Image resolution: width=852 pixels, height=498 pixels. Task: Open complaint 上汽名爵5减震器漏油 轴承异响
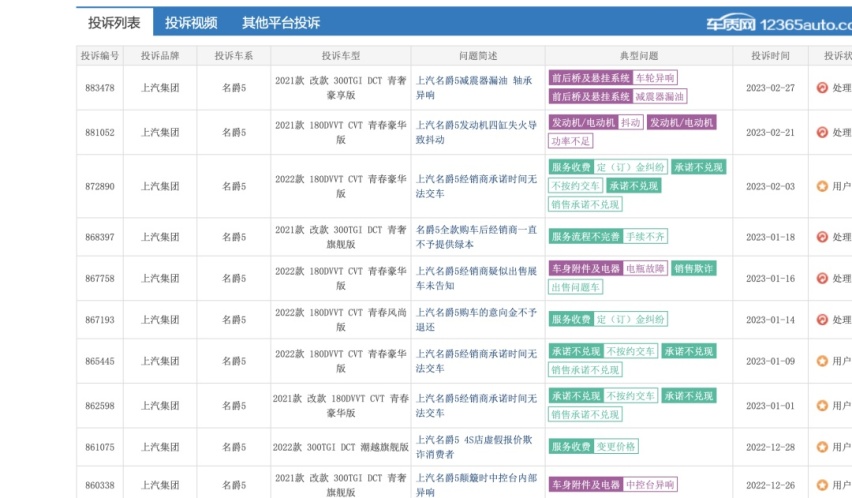[474, 87]
